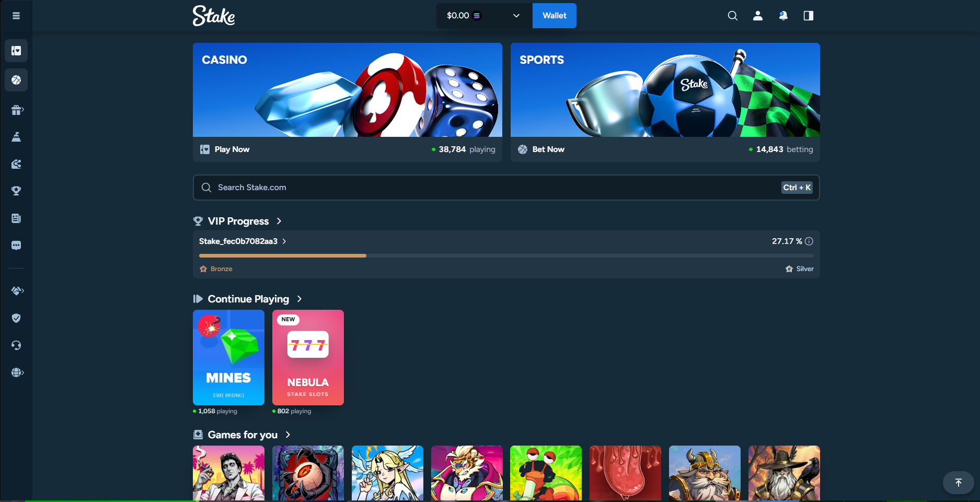The height and width of the screenshot is (502, 980).
Task: Focus the Search Stake.com input field
Action: click(x=506, y=188)
